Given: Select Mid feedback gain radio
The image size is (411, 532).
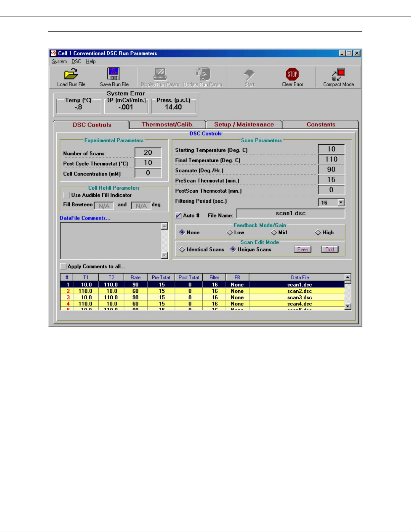Looking at the screenshot, I should pos(274,232).
